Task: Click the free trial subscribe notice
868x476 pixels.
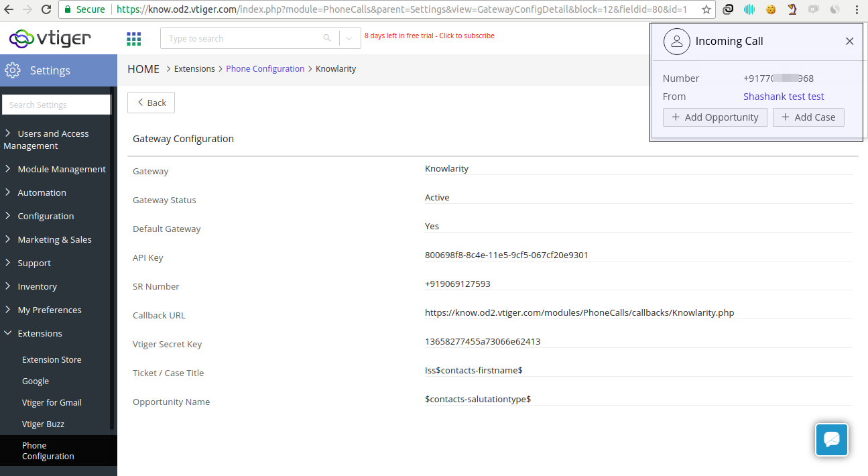Action: click(430, 36)
